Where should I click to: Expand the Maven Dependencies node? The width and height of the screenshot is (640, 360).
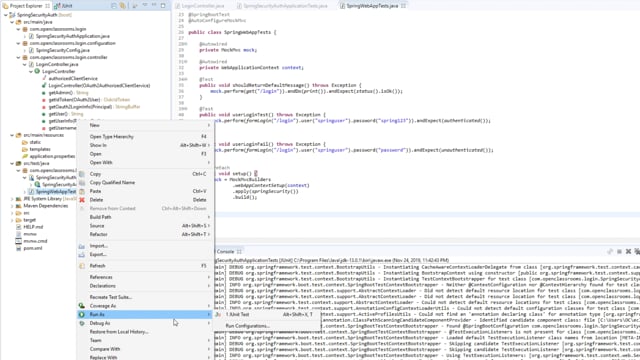point(12,206)
